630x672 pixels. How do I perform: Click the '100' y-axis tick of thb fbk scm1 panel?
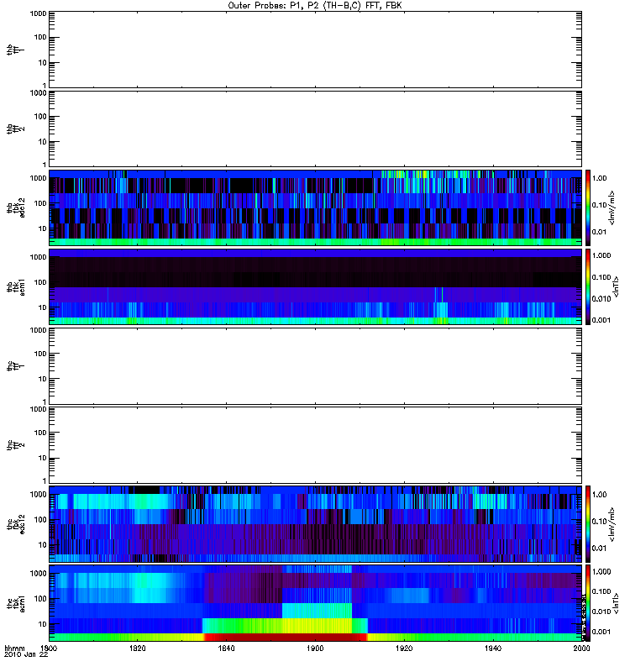(40, 282)
